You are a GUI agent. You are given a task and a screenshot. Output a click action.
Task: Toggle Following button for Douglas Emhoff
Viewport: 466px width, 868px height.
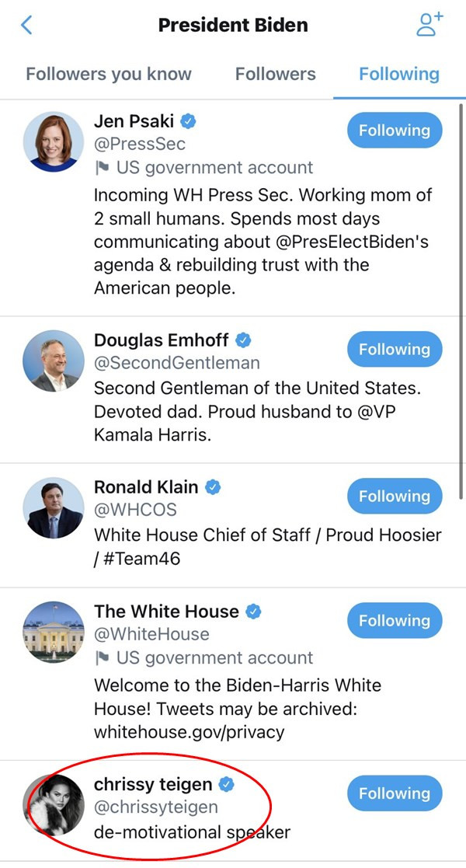395,350
